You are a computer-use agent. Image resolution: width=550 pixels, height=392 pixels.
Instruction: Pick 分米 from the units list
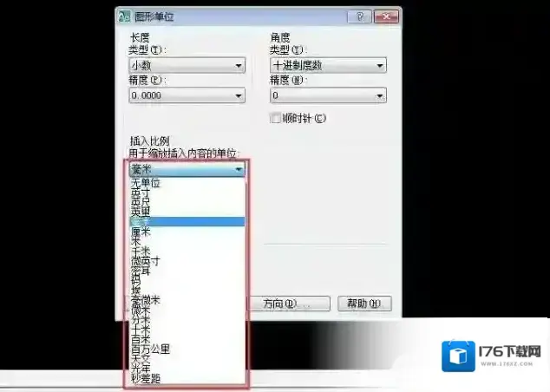point(187,319)
